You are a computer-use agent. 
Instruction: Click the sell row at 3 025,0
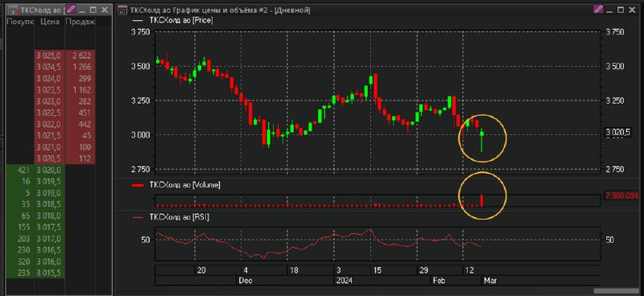65,55
